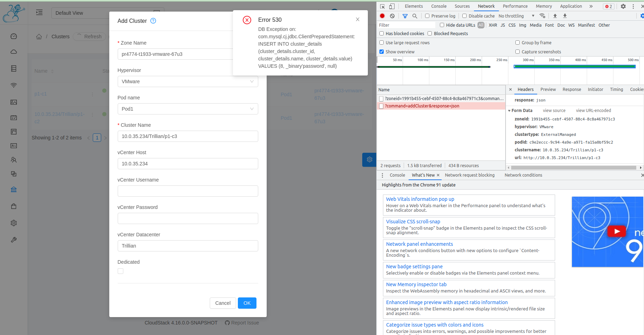Viewport: 644px width, 335px height.
Task: Click OK to submit the Add Cluster form
Action: pos(247,303)
